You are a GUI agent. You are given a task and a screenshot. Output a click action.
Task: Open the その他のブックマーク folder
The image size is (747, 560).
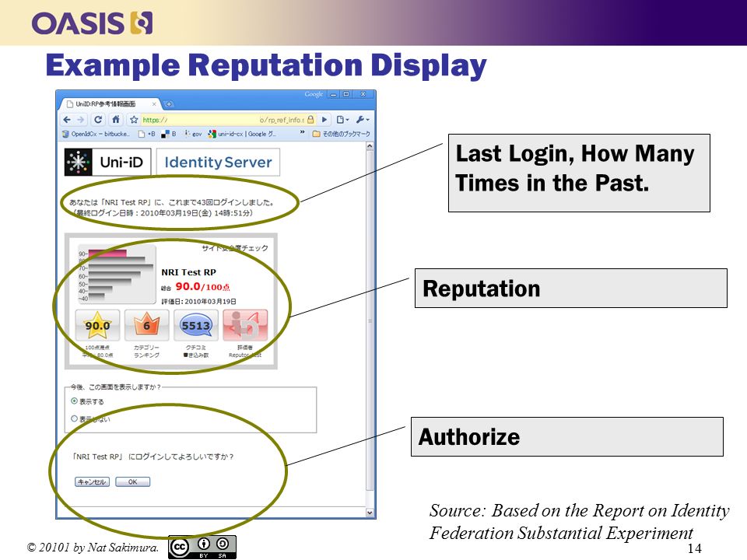coord(341,134)
